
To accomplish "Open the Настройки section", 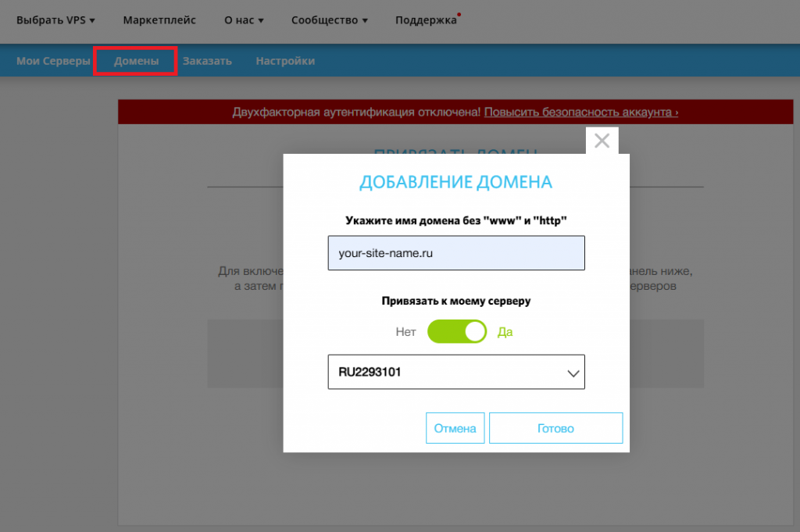I will 284,60.
